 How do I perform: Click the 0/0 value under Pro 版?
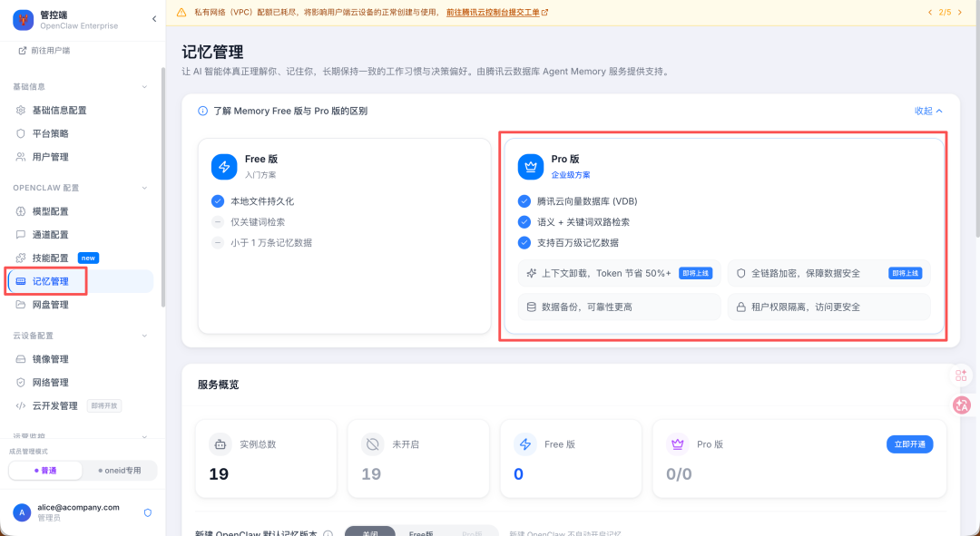(679, 474)
